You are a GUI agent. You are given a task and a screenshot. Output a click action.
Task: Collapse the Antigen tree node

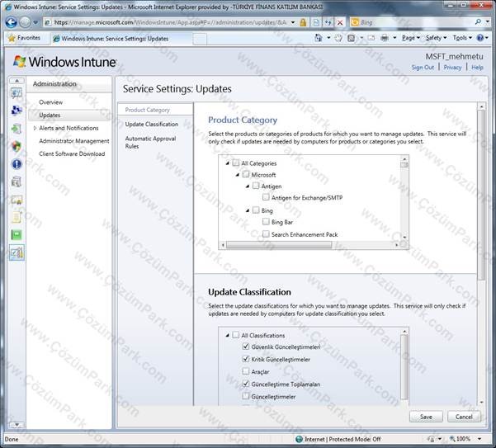(248, 186)
